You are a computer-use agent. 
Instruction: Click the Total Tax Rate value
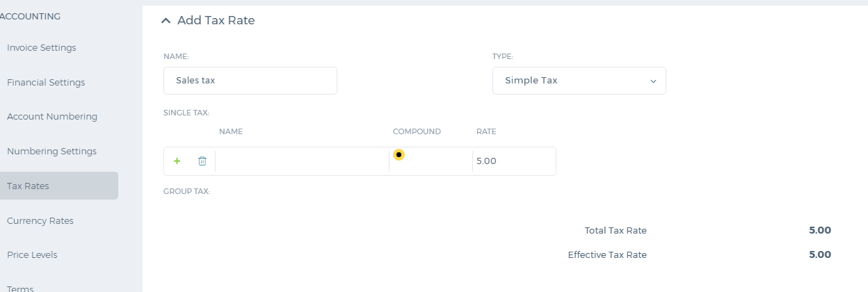click(820, 231)
